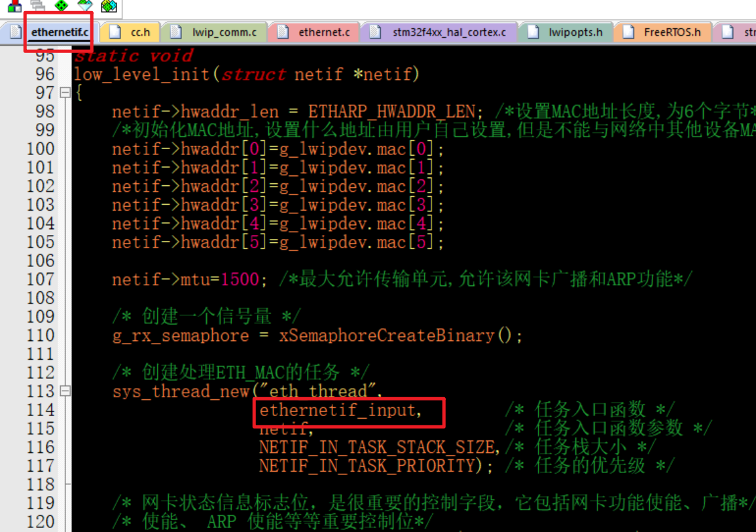Collapse the function body at line 97
Screen dimensions: 756x532
pos(65,92)
